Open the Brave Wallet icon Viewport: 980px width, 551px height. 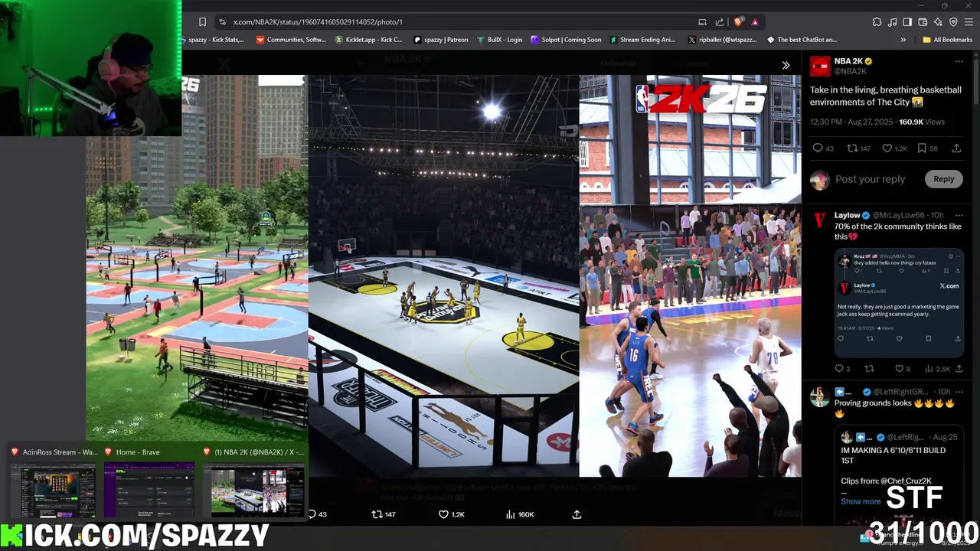pos(923,22)
